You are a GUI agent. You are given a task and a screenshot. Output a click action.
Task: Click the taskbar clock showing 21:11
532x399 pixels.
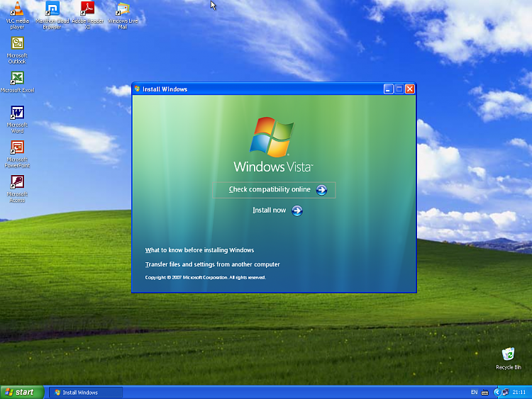coord(519,392)
